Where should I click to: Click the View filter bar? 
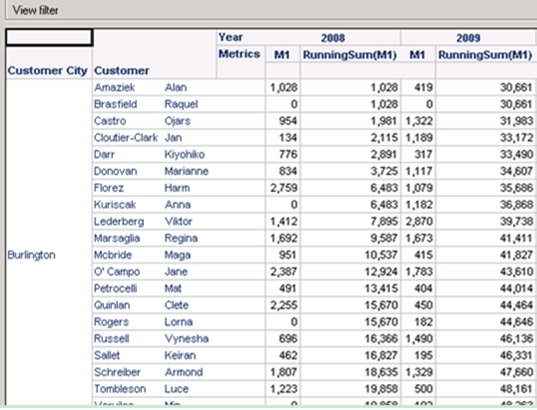271,10
